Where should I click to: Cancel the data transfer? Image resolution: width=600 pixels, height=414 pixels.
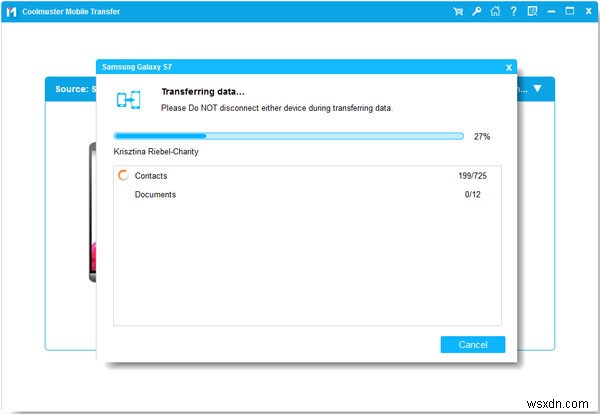(x=473, y=344)
